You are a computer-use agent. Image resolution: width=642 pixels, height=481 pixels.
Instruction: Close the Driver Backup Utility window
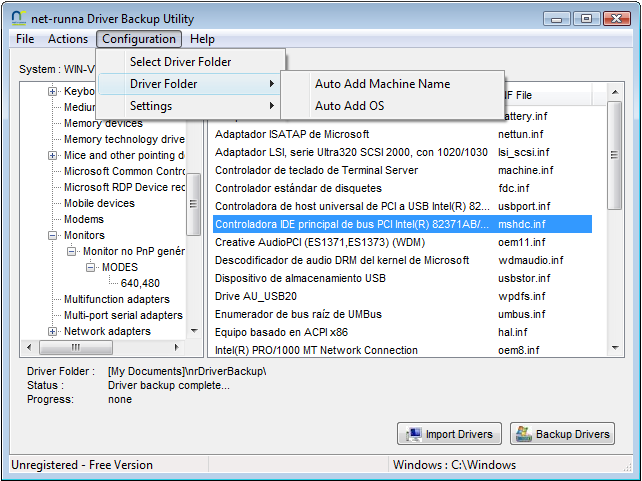coord(617,19)
